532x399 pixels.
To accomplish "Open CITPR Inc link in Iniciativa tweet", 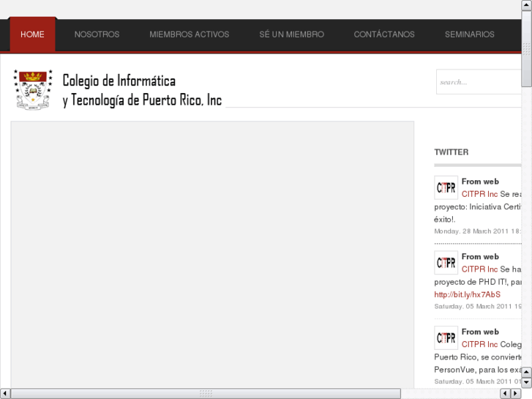I will coord(479,194).
